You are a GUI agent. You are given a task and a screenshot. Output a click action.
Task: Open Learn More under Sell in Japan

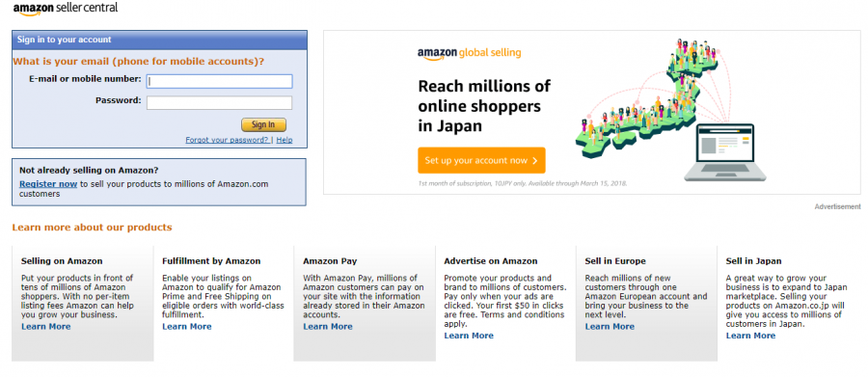point(750,336)
